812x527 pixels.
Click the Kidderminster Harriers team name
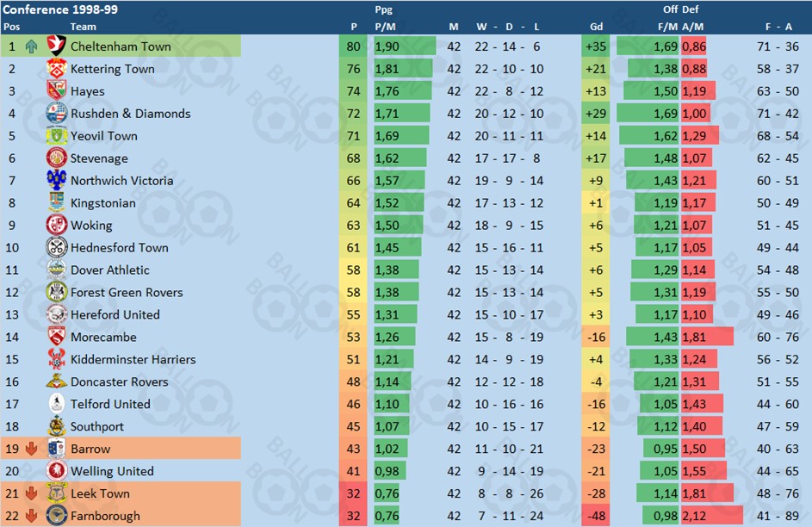(133, 360)
